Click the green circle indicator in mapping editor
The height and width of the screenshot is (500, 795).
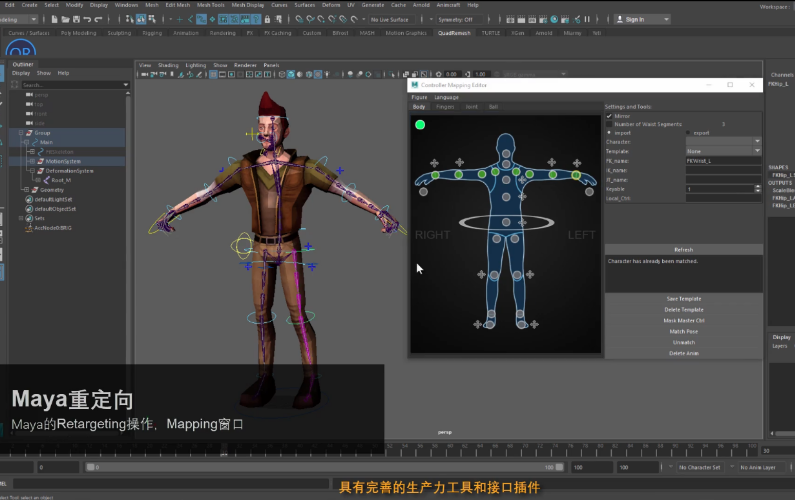click(420, 125)
